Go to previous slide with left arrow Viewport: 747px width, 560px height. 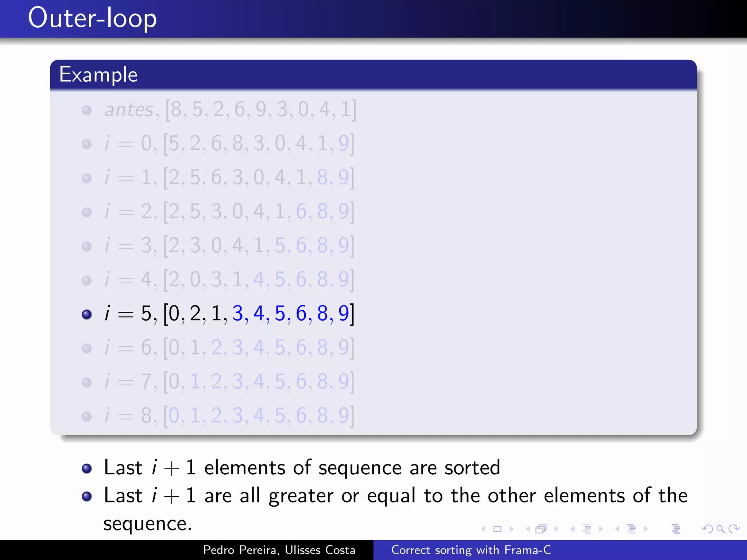pyautogui.click(x=483, y=529)
